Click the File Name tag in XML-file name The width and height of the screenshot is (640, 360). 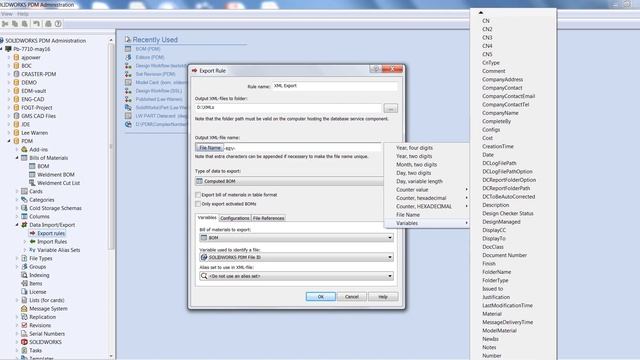210,148
